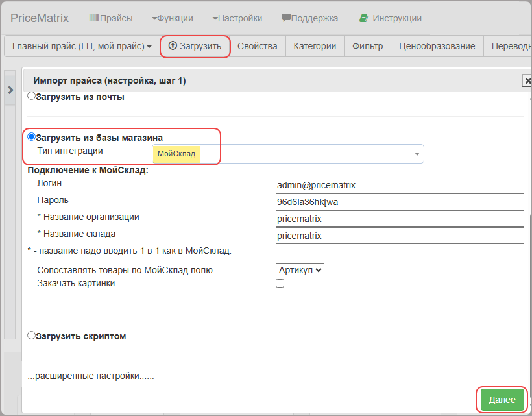This screenshot has height=416, width=532.
Task: Open Поддержка chat link
Action: coord(309,18)
